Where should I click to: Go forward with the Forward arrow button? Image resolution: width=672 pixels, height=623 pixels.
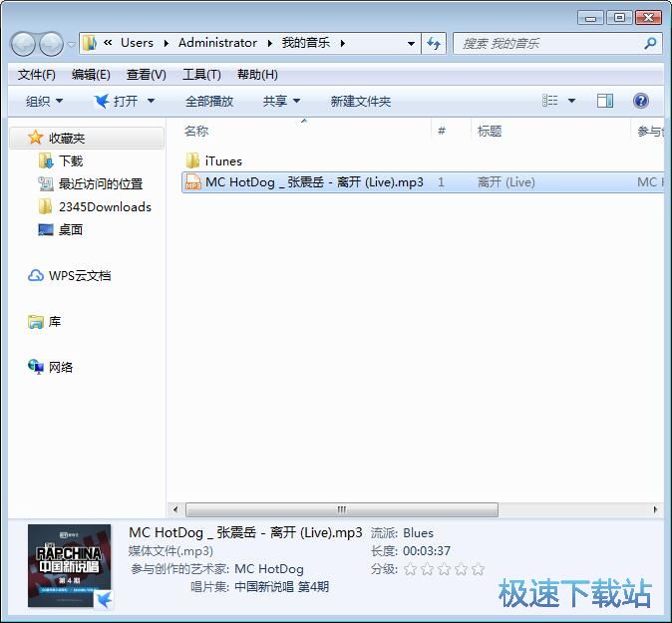click(x=51, y=44)
